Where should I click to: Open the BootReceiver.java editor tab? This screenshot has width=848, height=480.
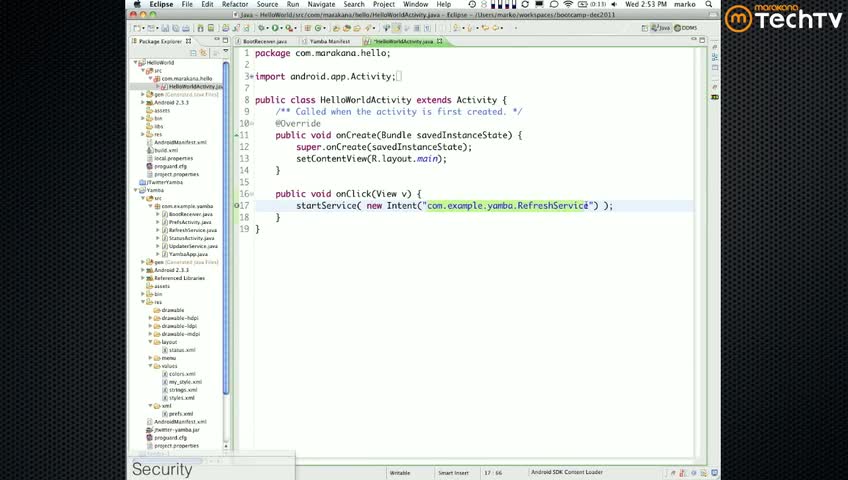tap(265, 41)
